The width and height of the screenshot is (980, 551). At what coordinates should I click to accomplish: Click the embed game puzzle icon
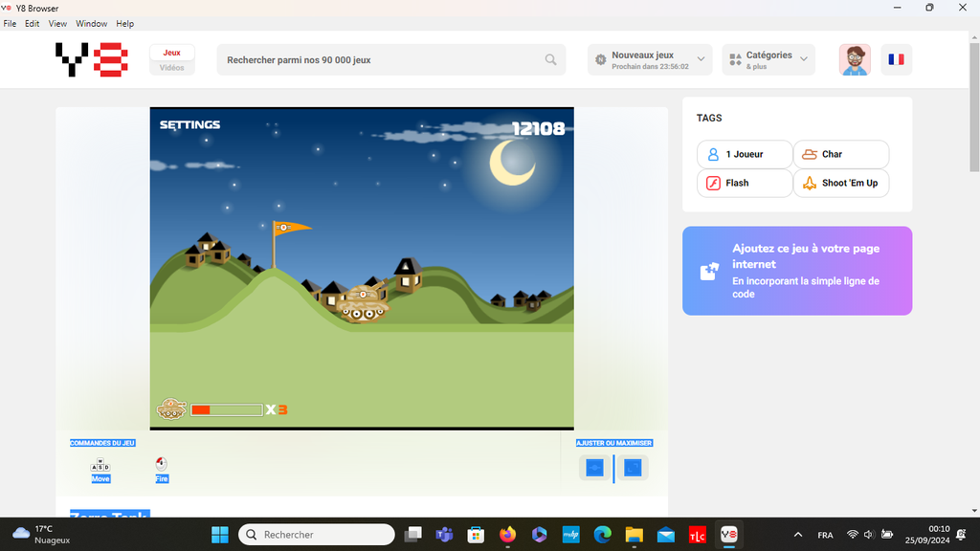[x=709, y=271]
